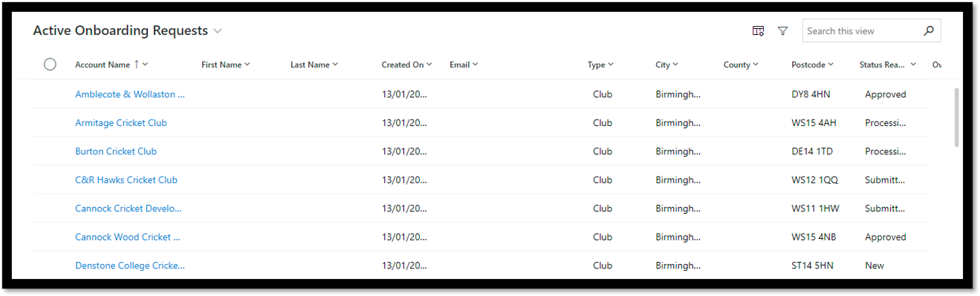Toggle the select-all circle checkbox
The width and height of the screenshot is (980, 296).
click(50, 65)
